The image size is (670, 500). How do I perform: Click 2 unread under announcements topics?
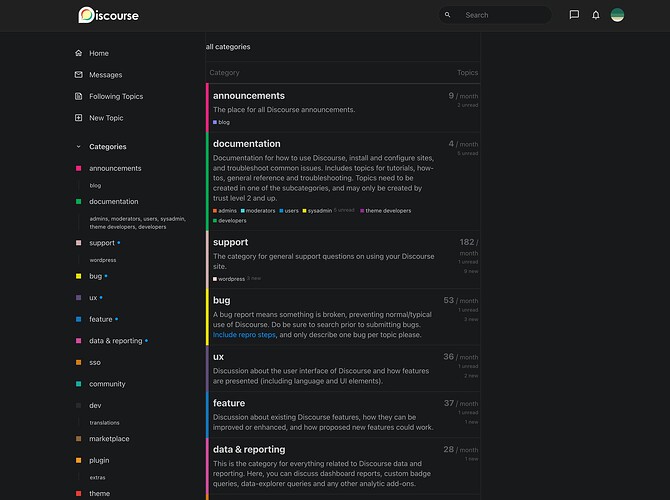(467, 105)
